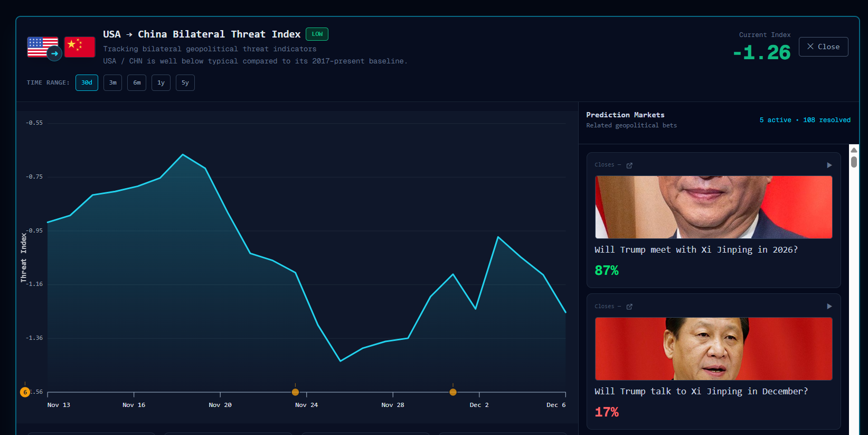Set time range to 6m

(x=137, y=83)
